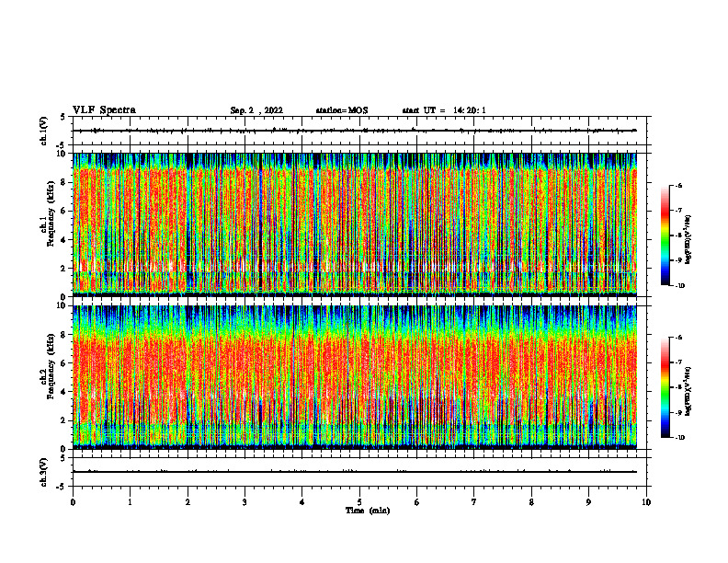Click the time axis tick label "0"
This screenshot has height=563, width=728.
click(73, 502)
